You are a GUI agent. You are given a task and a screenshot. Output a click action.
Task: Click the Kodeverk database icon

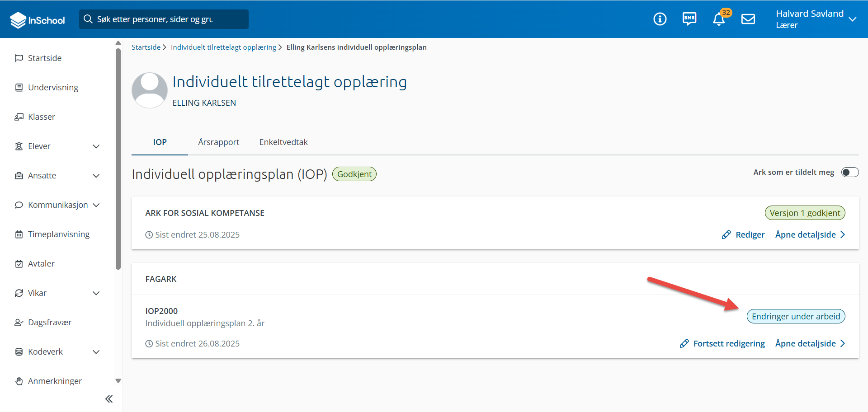pos(19,351)
